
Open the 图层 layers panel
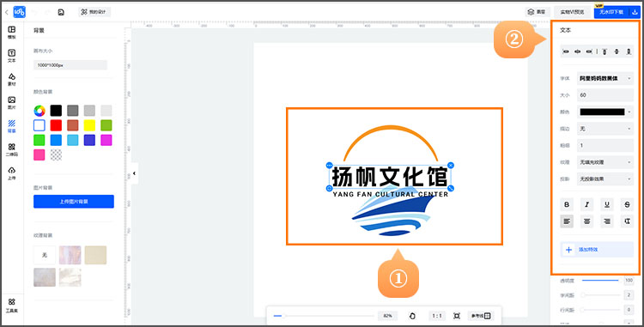(537, 12)
